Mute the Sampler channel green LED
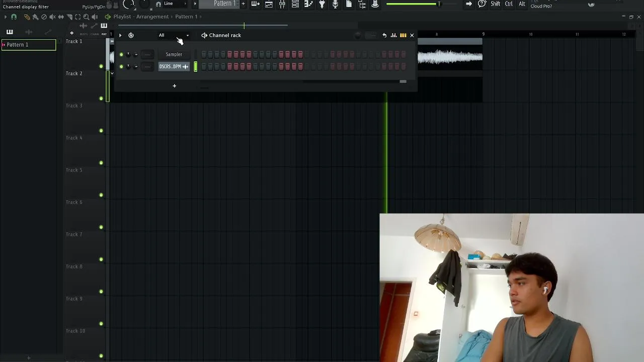644x362 pixels. pyautogui.click(x=121, y=54)
